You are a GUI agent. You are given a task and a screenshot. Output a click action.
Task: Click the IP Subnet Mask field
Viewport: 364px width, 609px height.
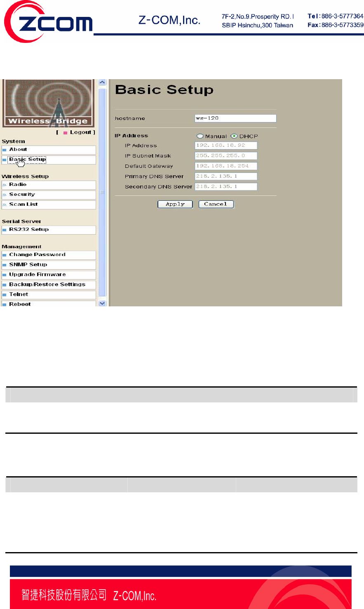pyautogui.click(x=226, y=156)
